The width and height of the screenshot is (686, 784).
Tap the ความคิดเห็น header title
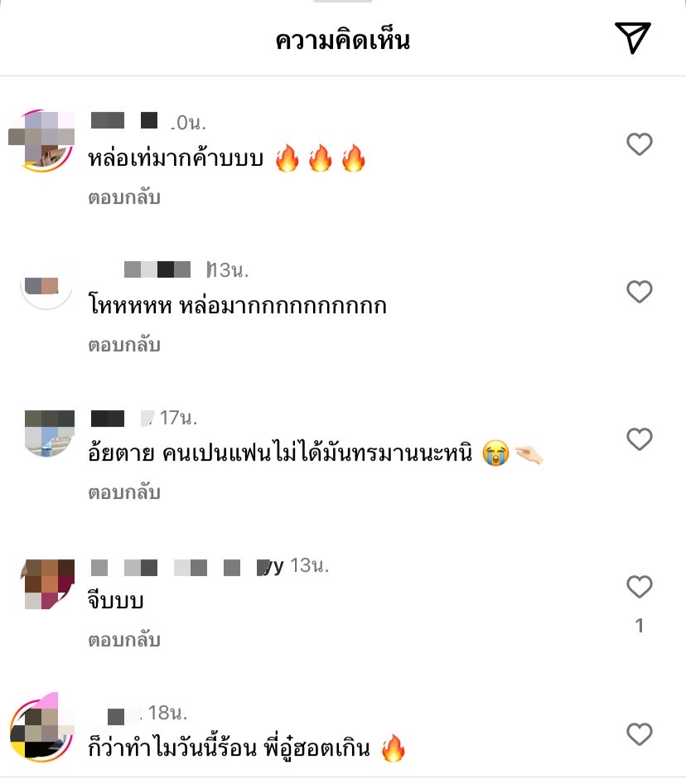(x=342, y=40)
